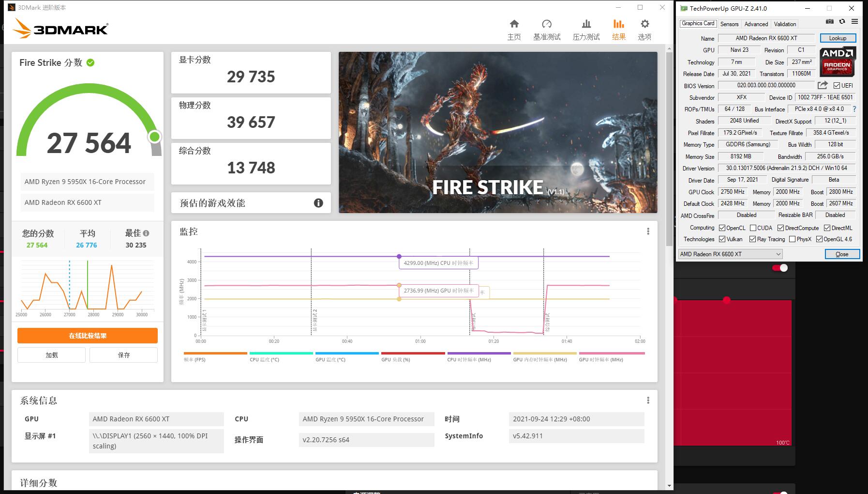
Task: Click the Lookup button in GPU-Z
Action: (x=838, y=38)
